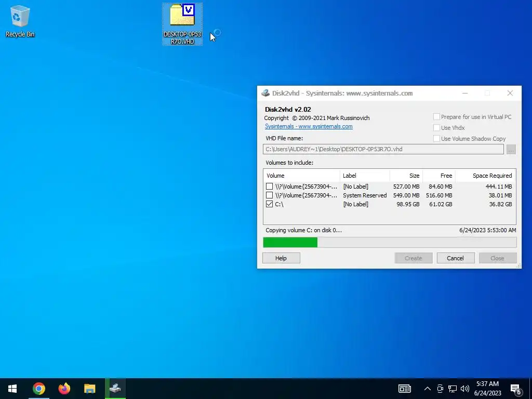Click the 84.60 MB free cell

pos(441,187)
